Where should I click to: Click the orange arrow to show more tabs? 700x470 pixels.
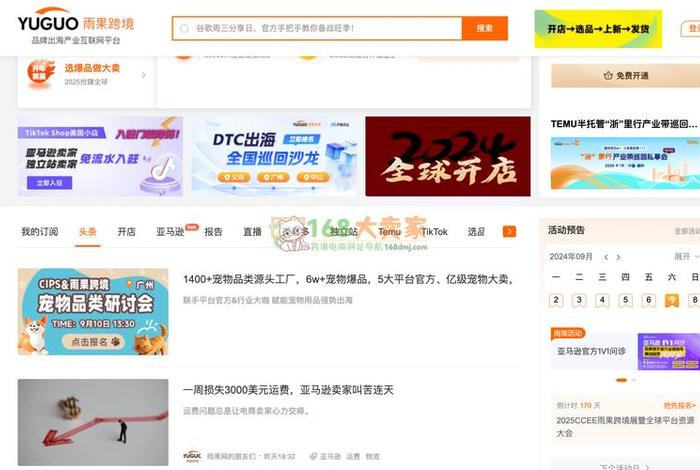pyautogui.click(x=509, y=232)
